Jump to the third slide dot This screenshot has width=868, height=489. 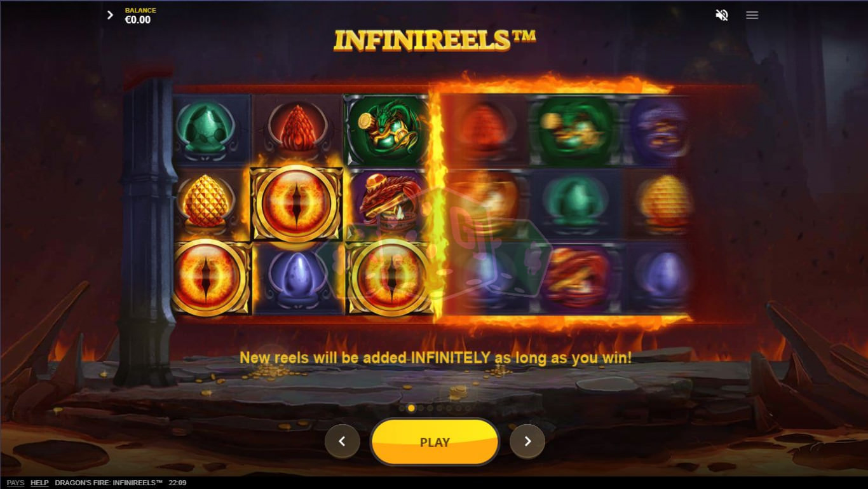coord(421,408)
